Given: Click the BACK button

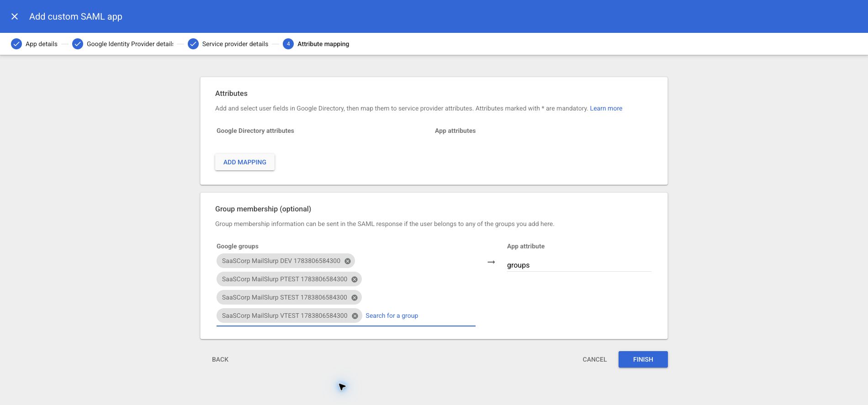Looking at the screenshot, I should point(220,359).
